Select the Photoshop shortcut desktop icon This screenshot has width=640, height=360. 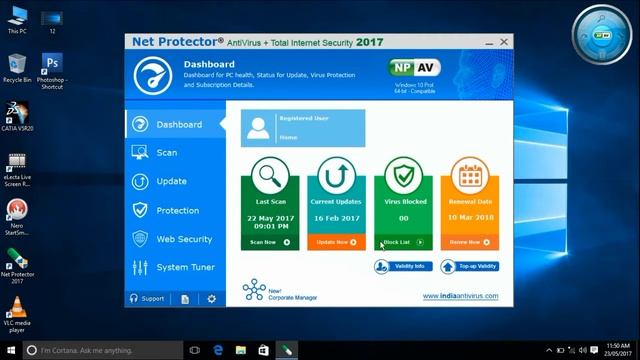click(52, 71)
